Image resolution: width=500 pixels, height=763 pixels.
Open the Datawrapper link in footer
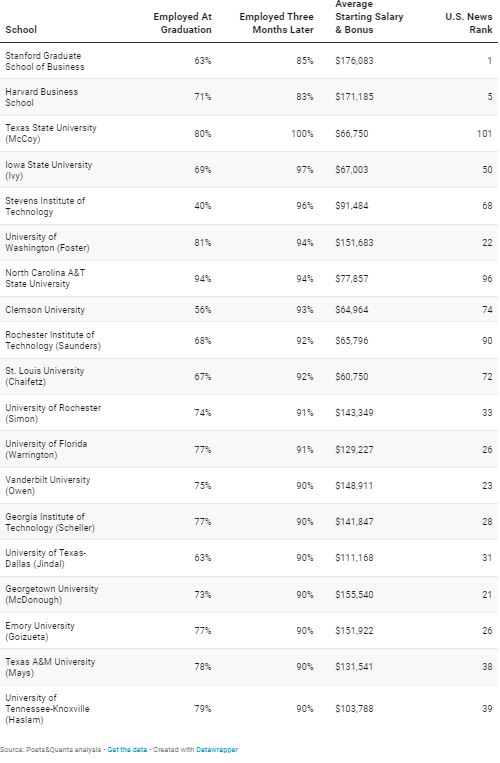(217, 749)
